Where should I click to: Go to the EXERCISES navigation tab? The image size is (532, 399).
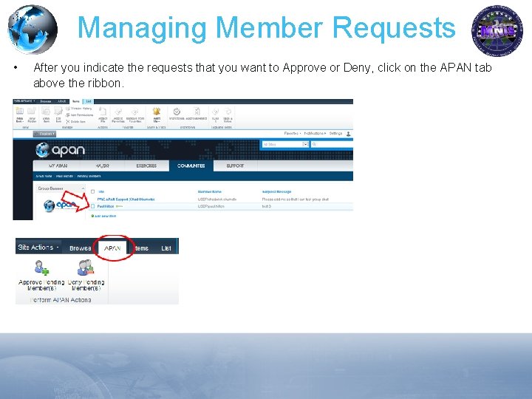coord(146,166)
